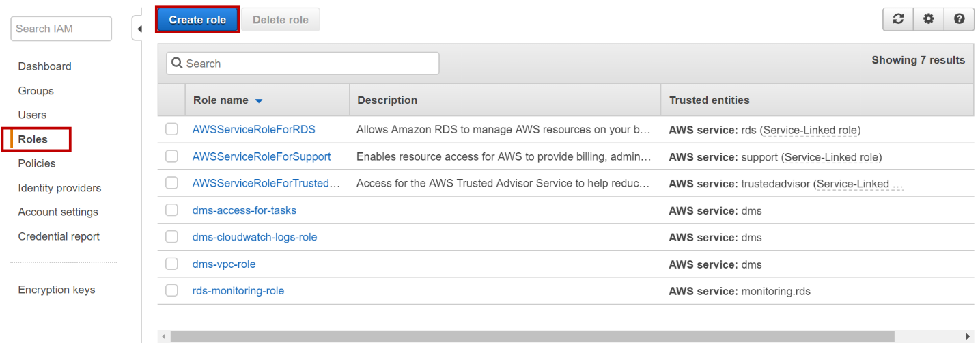Go to Users in the sidebar
Screen dimensions: 980x343
pos(32,115)
